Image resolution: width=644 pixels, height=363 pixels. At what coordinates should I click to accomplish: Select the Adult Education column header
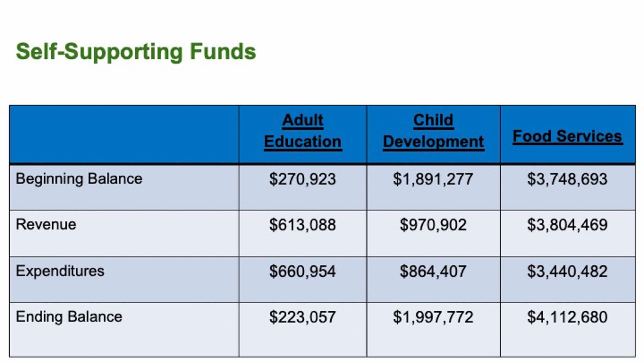[303, 131]
